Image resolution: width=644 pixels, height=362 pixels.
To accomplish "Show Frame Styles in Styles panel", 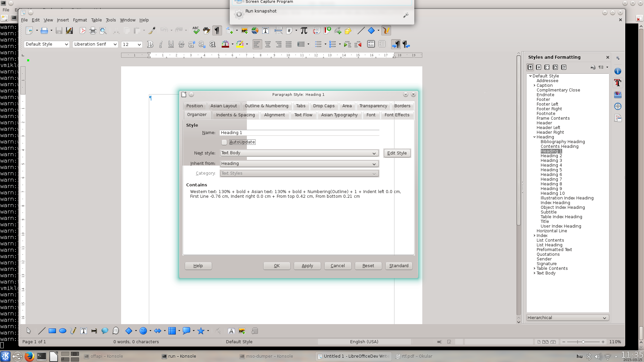I will tap(547, 67).
